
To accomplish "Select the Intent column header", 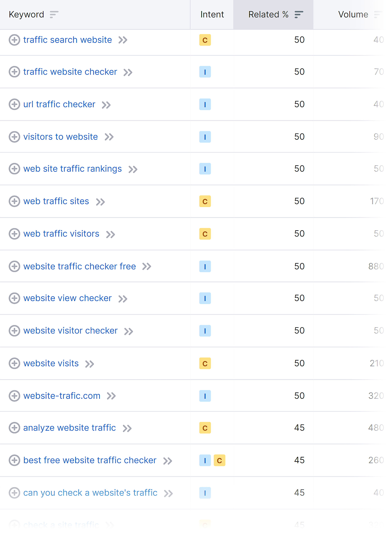I will [x=212, y=14].
